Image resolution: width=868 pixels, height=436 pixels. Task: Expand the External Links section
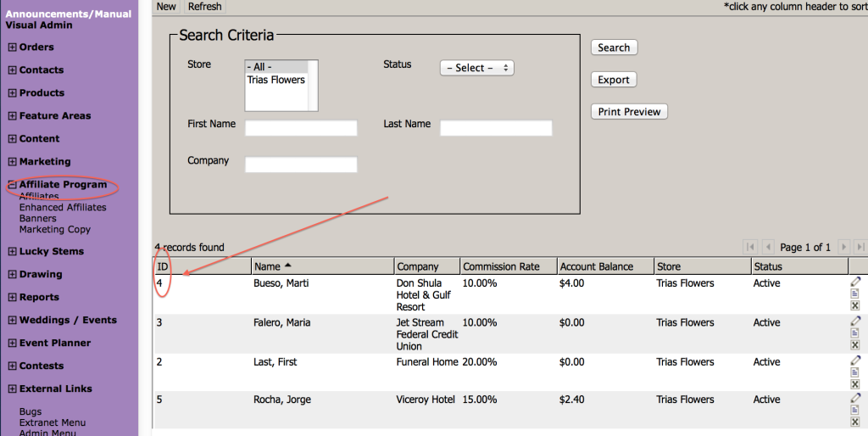(x=12, y=388)
